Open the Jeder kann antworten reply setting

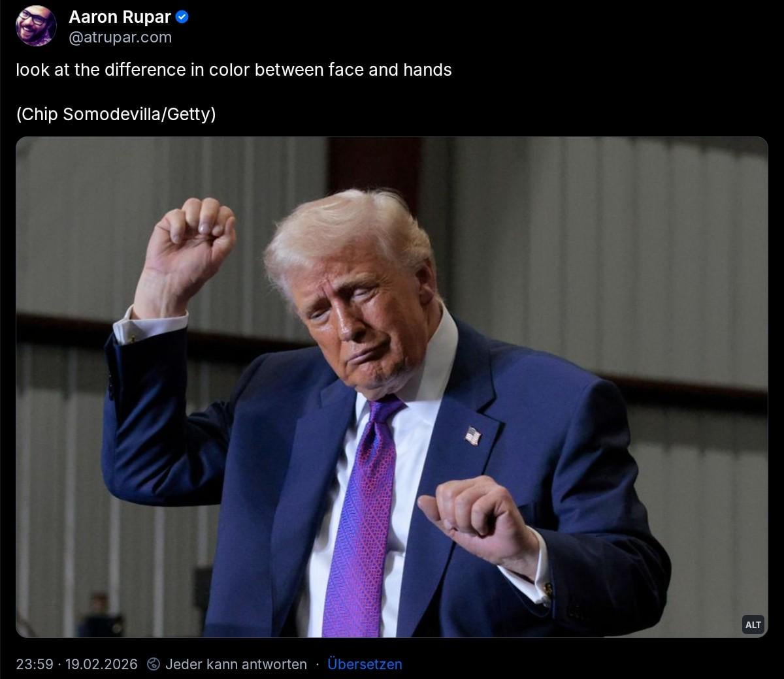(x=236, y=664)
